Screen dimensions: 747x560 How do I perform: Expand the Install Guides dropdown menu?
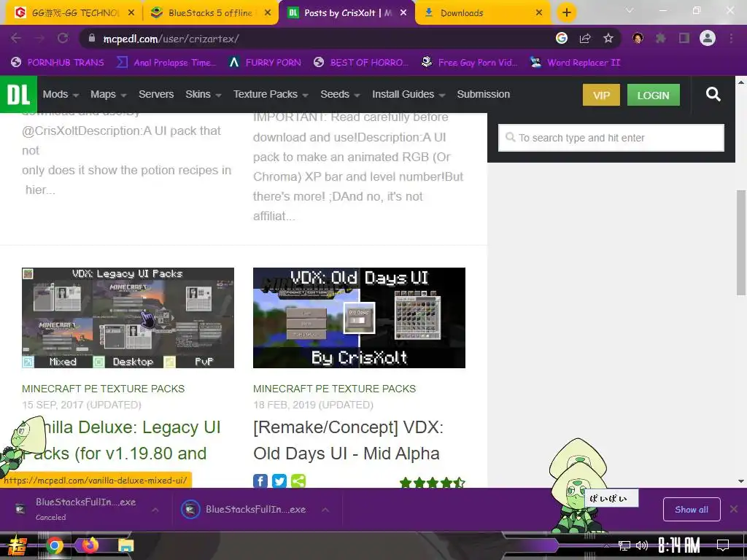409,94
